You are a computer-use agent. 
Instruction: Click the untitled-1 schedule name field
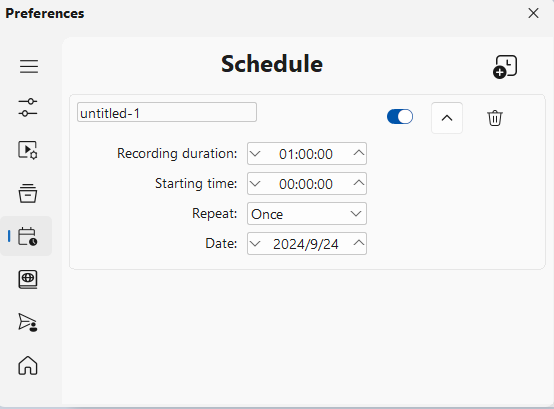(x=167, y=112)
